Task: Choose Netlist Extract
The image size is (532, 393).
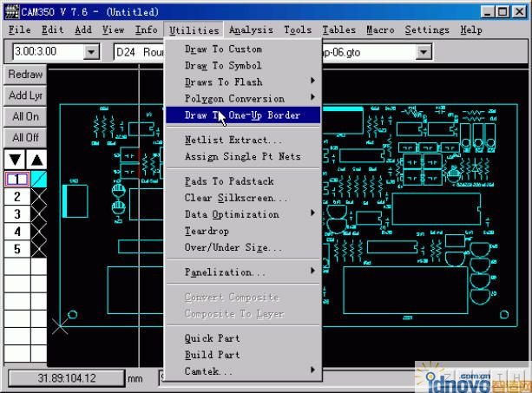Action: pyautogui.click(x=243, y=140)
